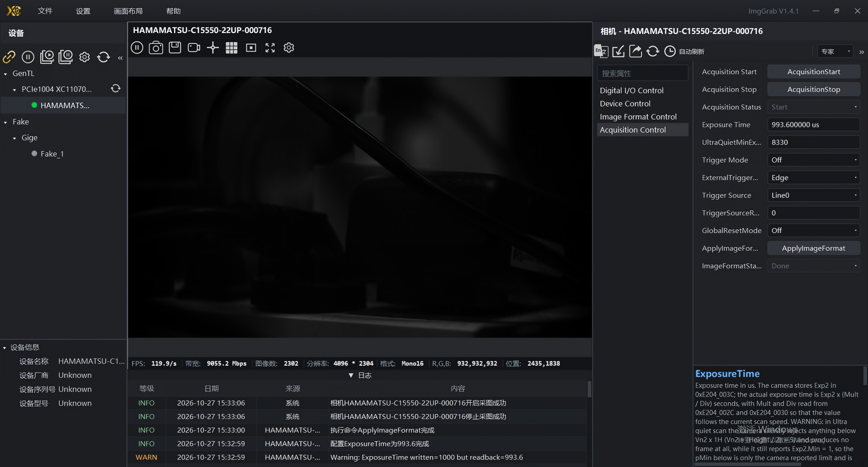Click the ApplyImageFormat button
This screenshot has height=467, width=868.
point(814,248)
